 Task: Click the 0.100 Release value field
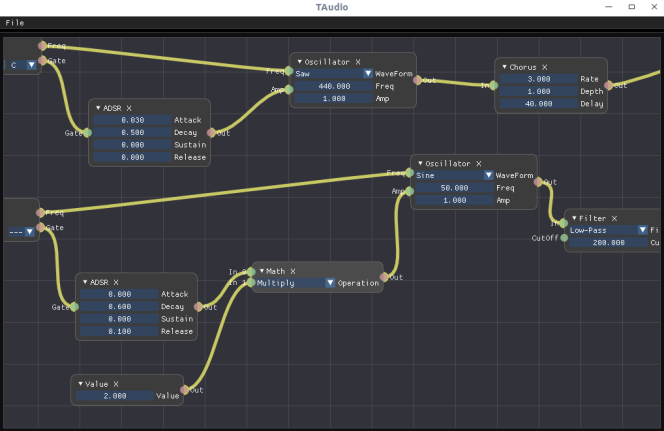(x=119, y=332)
